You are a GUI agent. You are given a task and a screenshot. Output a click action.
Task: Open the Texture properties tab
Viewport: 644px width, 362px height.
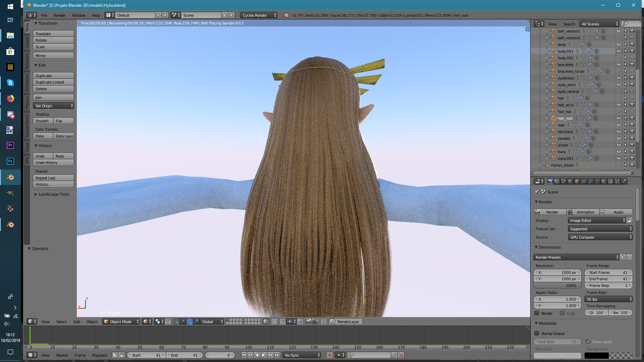tap(610, 181)
